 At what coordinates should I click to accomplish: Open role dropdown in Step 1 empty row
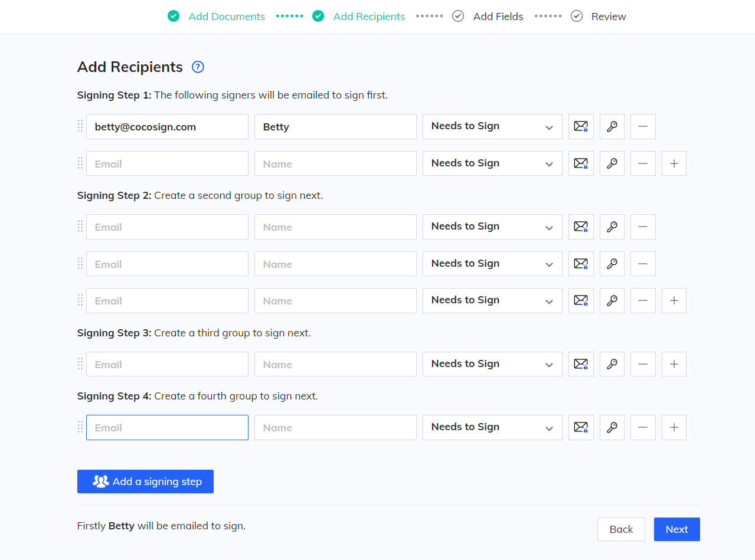coord(492,163)
